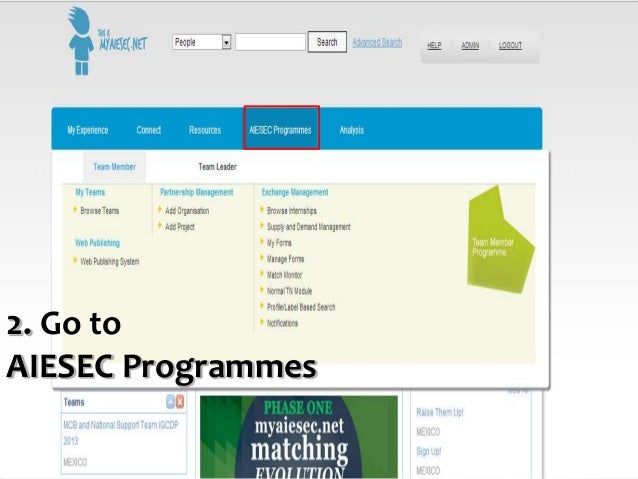Screen dimensions: 638x479
Task: Open Web Publishing System link
Action: click(109, 261)
